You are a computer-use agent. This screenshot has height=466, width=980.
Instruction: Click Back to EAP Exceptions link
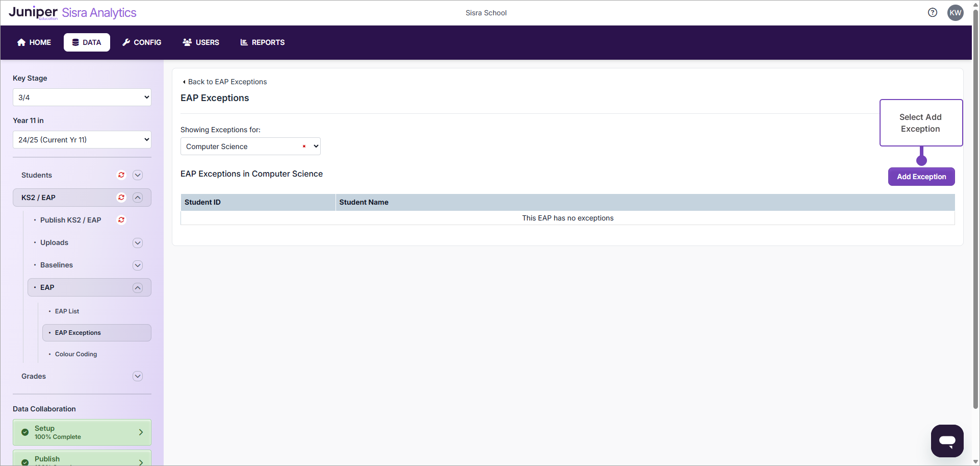[x=225, y=82]
